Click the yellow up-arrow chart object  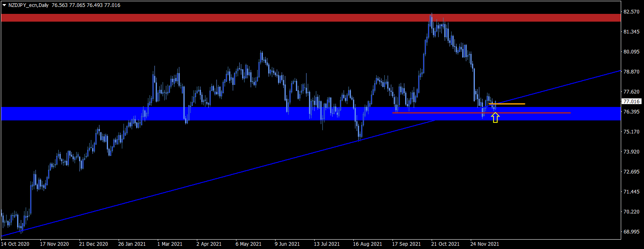point(495,118)
